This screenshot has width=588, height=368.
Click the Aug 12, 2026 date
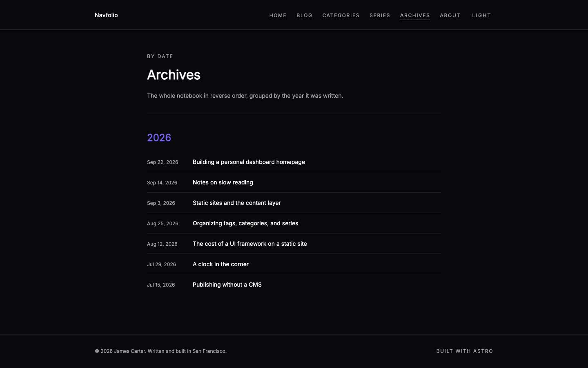point(162,244)
